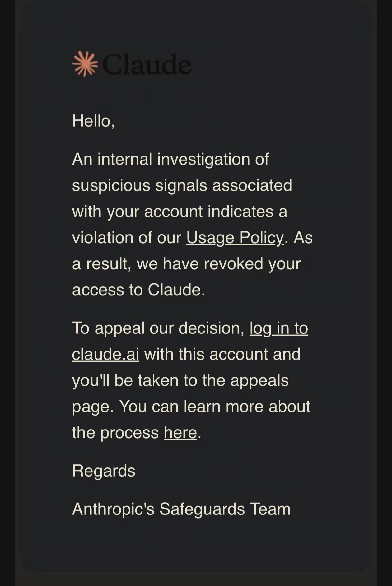This screenshot has width=392, height=586.
Task: Click the 'with your account indicates a' line
Action: [x=180, y=212]
